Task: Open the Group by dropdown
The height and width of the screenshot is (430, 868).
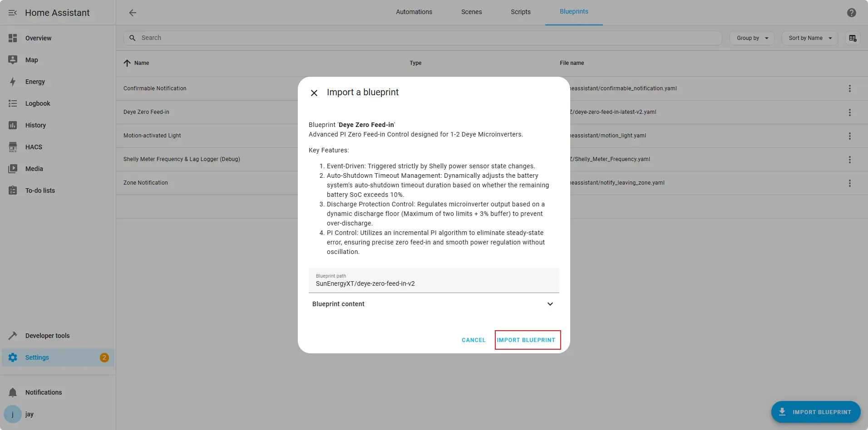Action: pos(752,38)
